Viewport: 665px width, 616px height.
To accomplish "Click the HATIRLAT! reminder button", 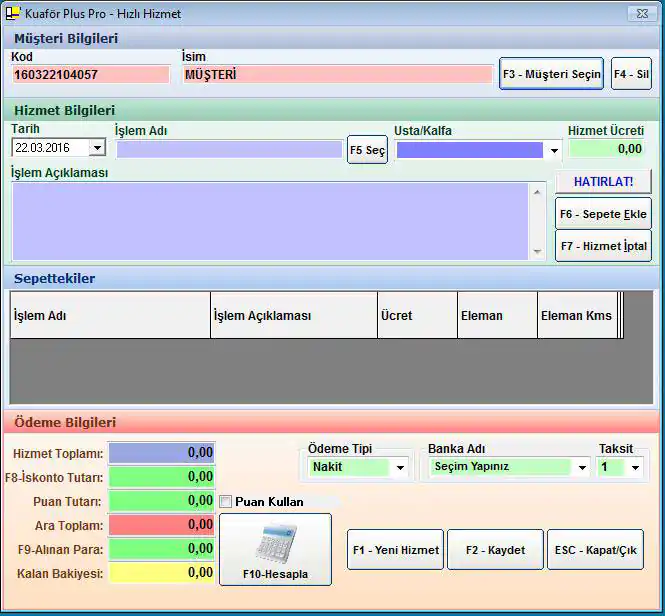I will click(x=603, y=181).
